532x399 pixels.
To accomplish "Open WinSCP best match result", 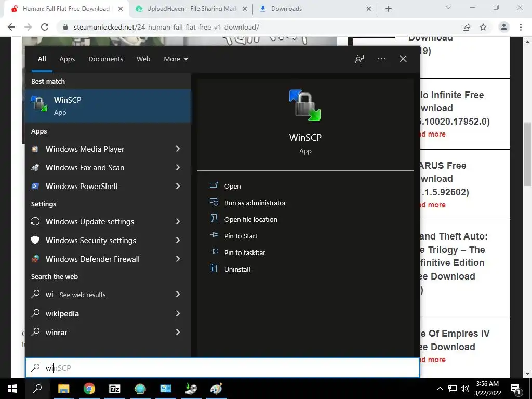I will coord(108,106).
